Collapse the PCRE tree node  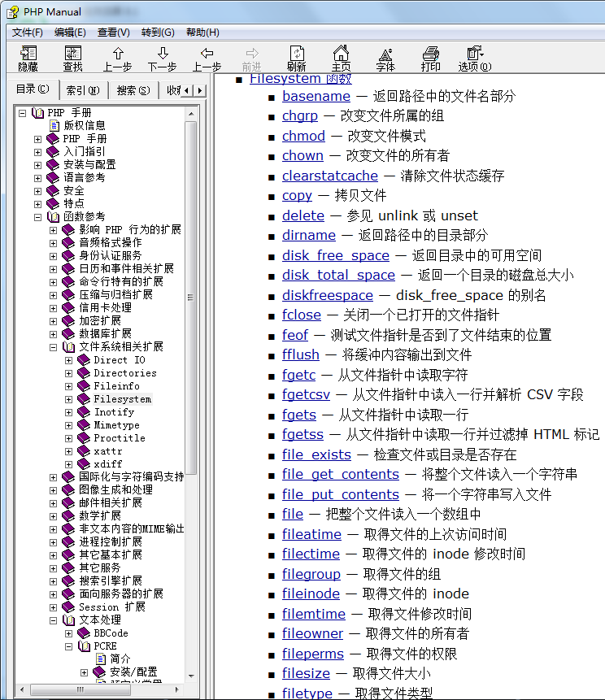tap(68, 646)
